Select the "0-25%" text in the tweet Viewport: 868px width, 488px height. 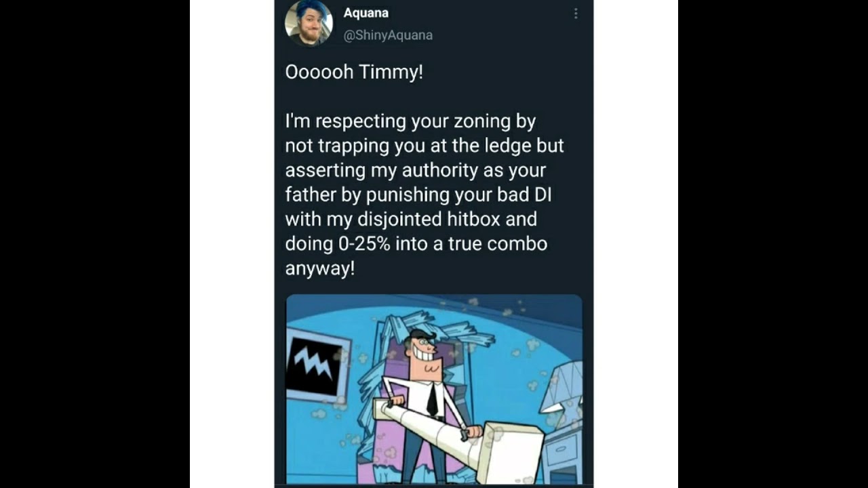click(x=363, y=243)
